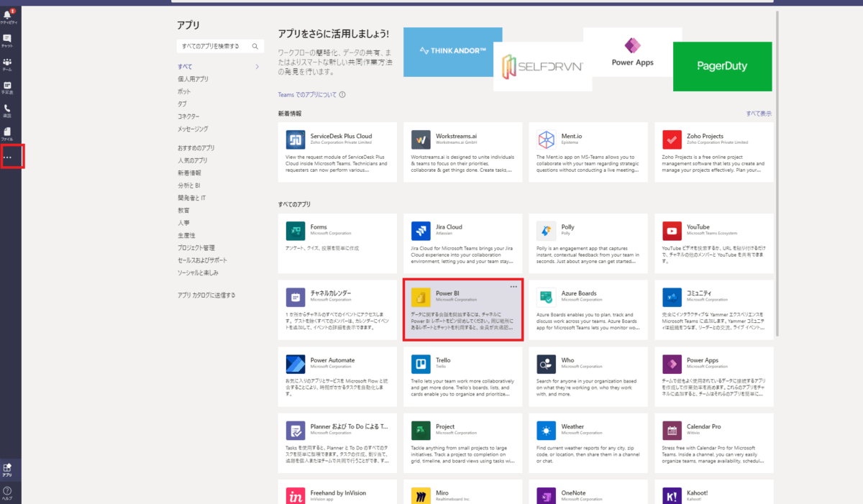Click the Miro app icon
This screenshot has height=504, width=863.
(421, 495)
